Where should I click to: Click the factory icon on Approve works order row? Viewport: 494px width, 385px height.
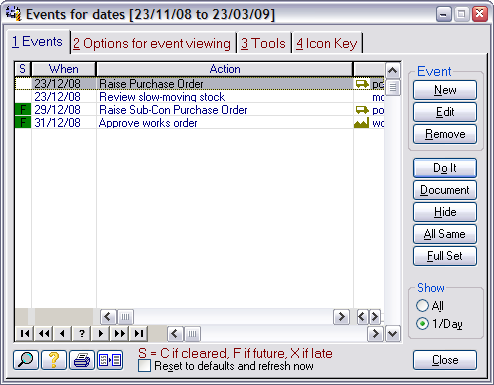[x=362, y=123]
